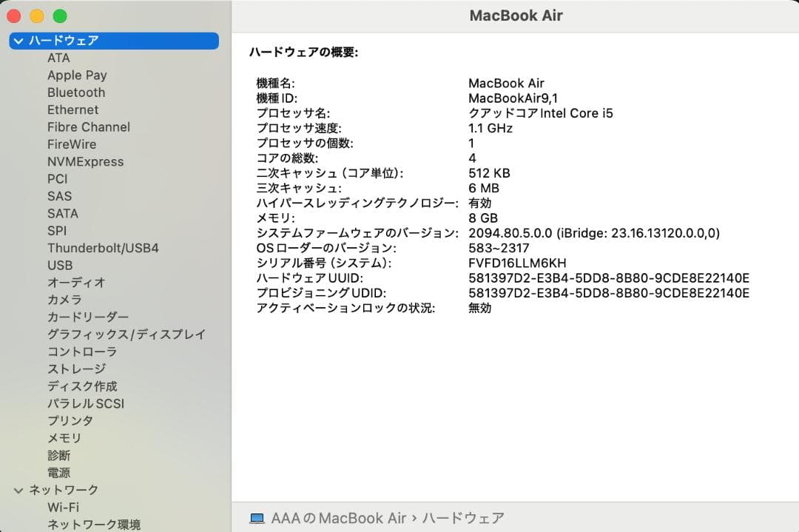This screenshot has height=532, width=799.
Task: Collapse the ネットワーク section chevron
Action: pos(18,491)
